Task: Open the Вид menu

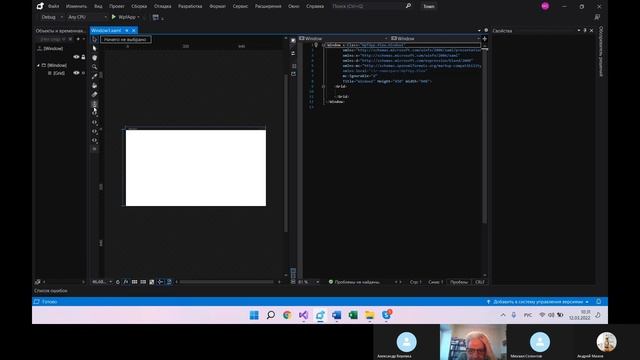Action: coord(98,7)
